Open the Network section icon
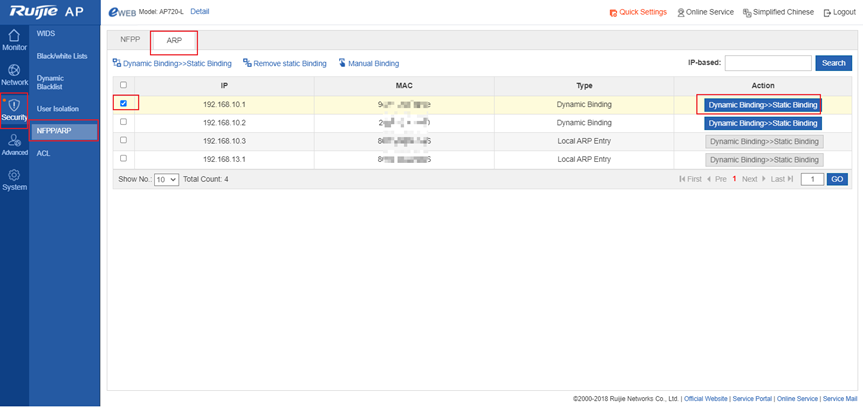The width and height of the screenshot is (863, 408). coord(14,70)
